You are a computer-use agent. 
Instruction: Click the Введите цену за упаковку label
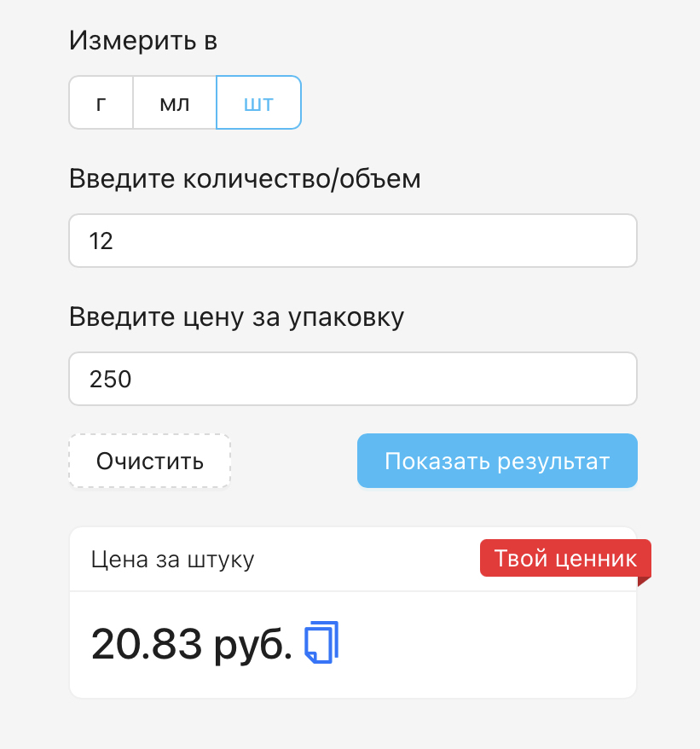point(236,316)
